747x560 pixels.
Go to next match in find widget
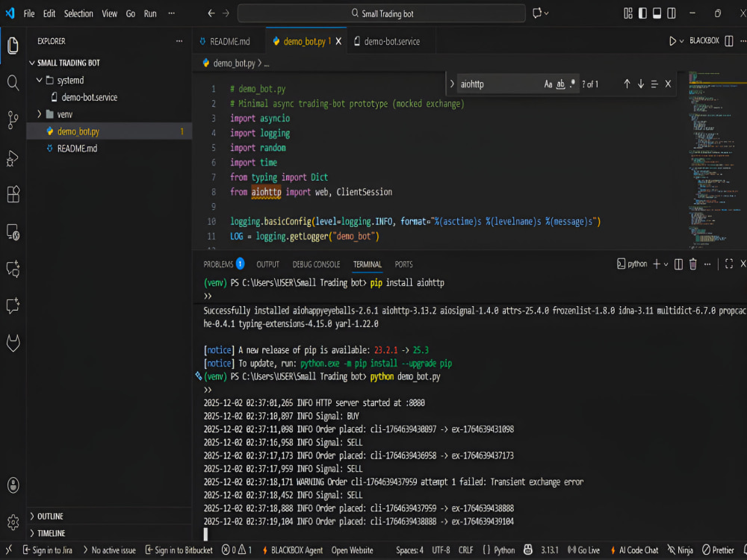641,84
